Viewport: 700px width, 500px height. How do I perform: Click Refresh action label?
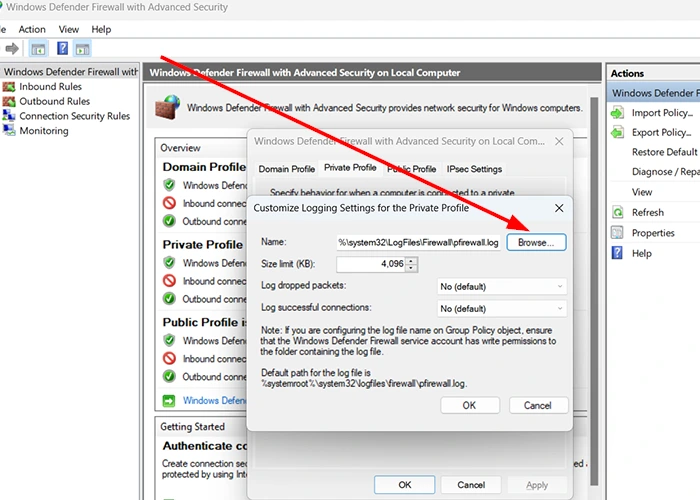click(648, 212)
